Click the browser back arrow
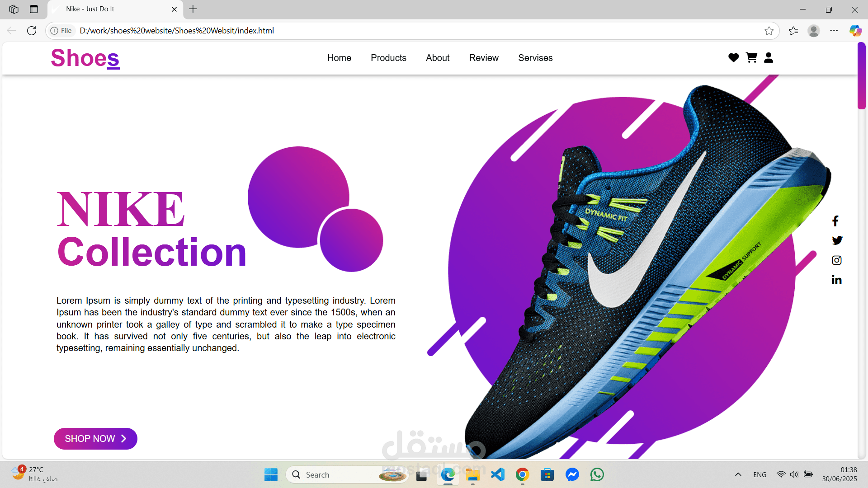The image size is (868, 488). click(11, 31)
